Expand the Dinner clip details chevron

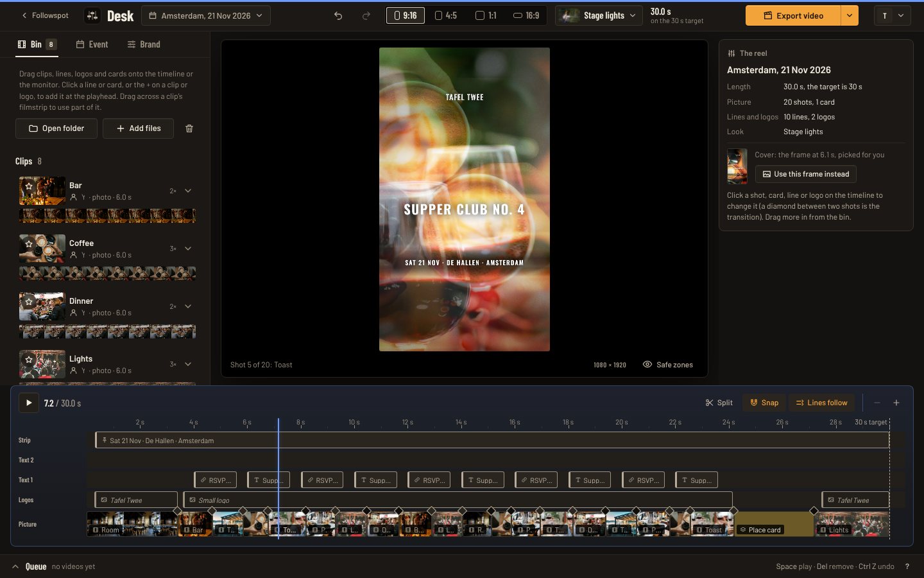(188, 306)
